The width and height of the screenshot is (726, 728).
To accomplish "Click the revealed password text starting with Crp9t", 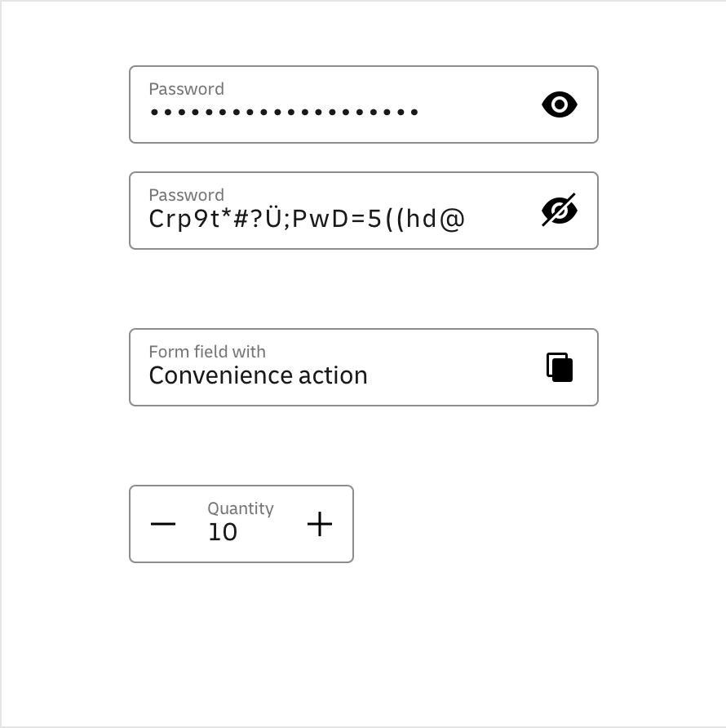I will tap(307, 219).
